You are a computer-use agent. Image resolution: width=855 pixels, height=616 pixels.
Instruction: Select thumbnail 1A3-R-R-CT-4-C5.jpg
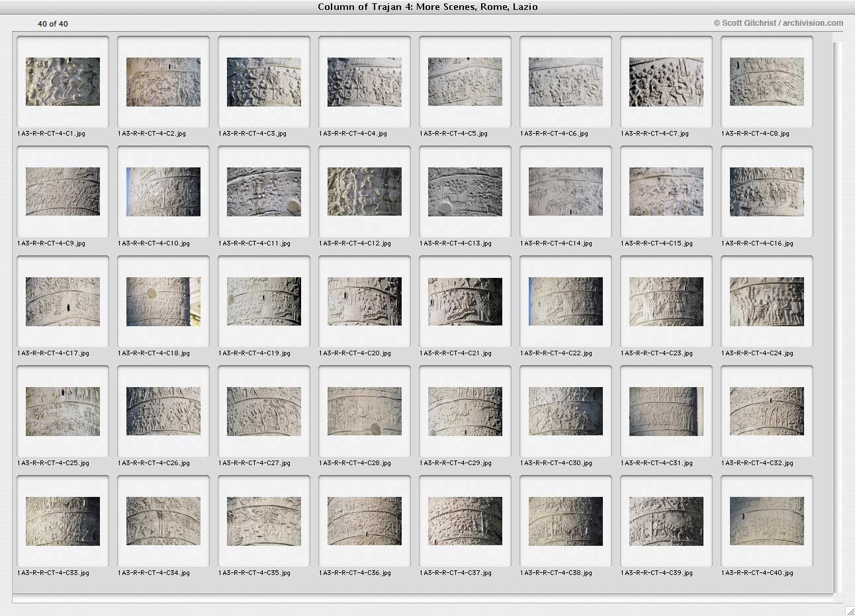pos(465,81)
